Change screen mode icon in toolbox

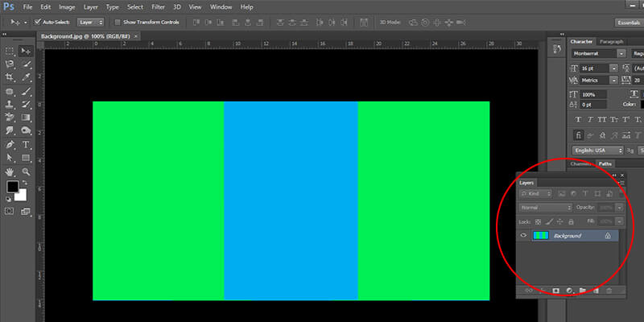point(26,212)
